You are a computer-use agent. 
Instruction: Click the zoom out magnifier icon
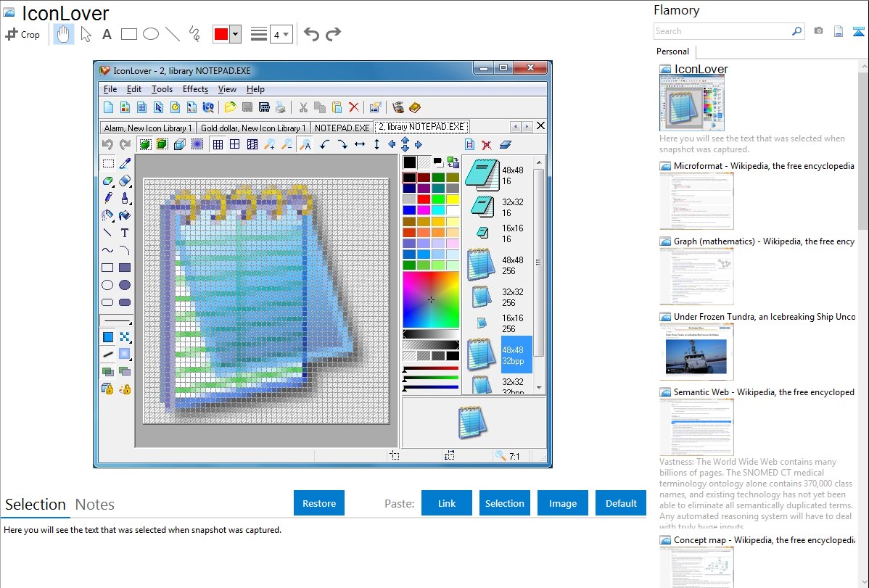tap(287, 145)
